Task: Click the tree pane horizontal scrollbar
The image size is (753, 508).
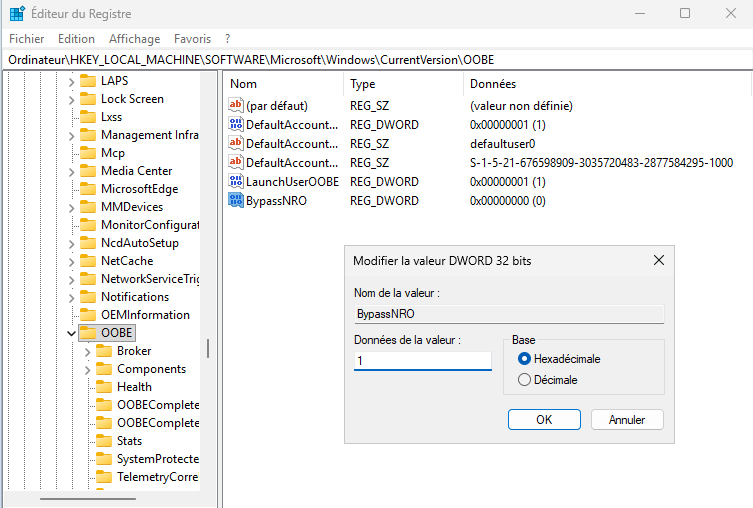Action: [100, 497]
